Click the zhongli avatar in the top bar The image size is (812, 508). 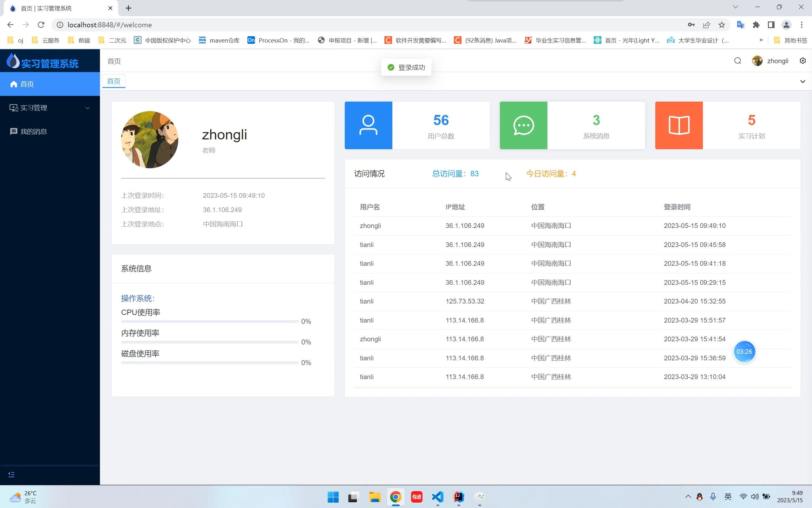(x=757, y=61)
